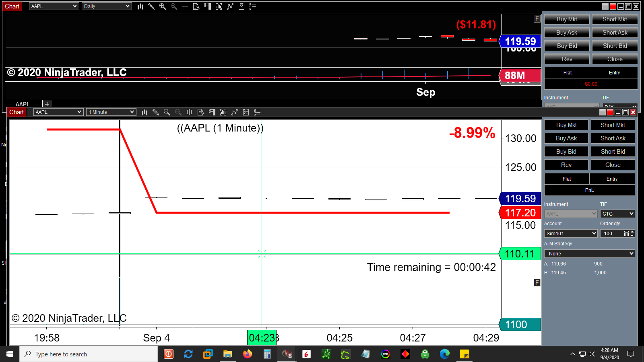The image size is (644, 362).
Task: Expand the Sim101 account dropdown
Action: [571, 234]
